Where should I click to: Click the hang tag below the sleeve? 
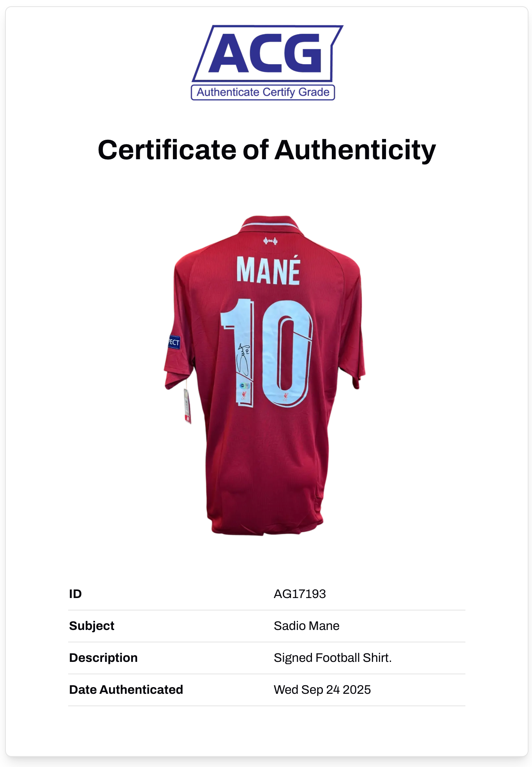(x=187, y=406)
